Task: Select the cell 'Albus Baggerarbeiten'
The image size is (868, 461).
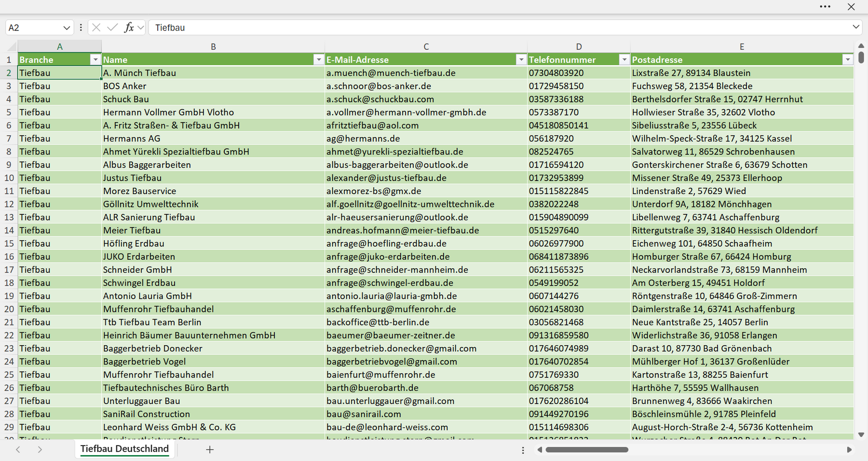Action: click(x=213, y=165)
